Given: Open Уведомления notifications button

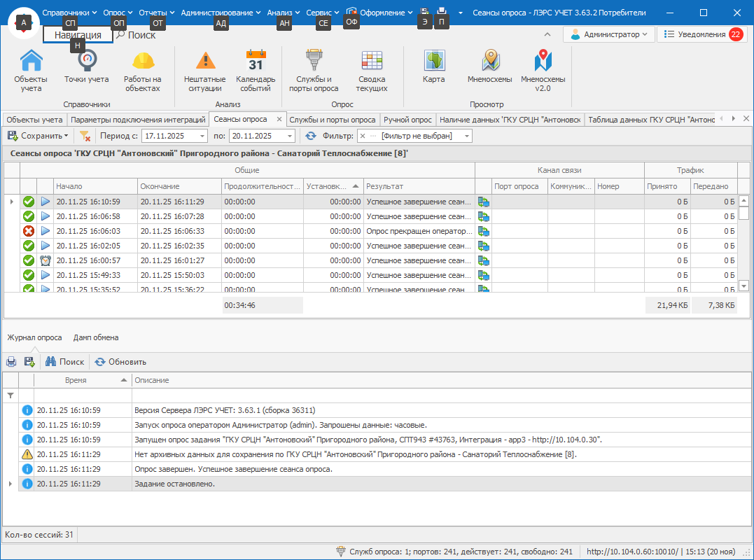Looking at the screenshot, I should [701, 34].
